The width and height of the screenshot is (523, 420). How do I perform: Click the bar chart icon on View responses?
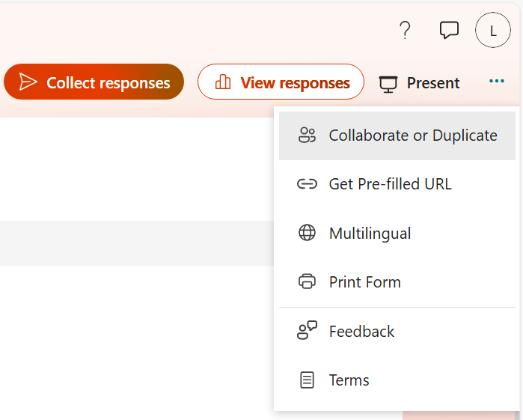pos(223,82)
